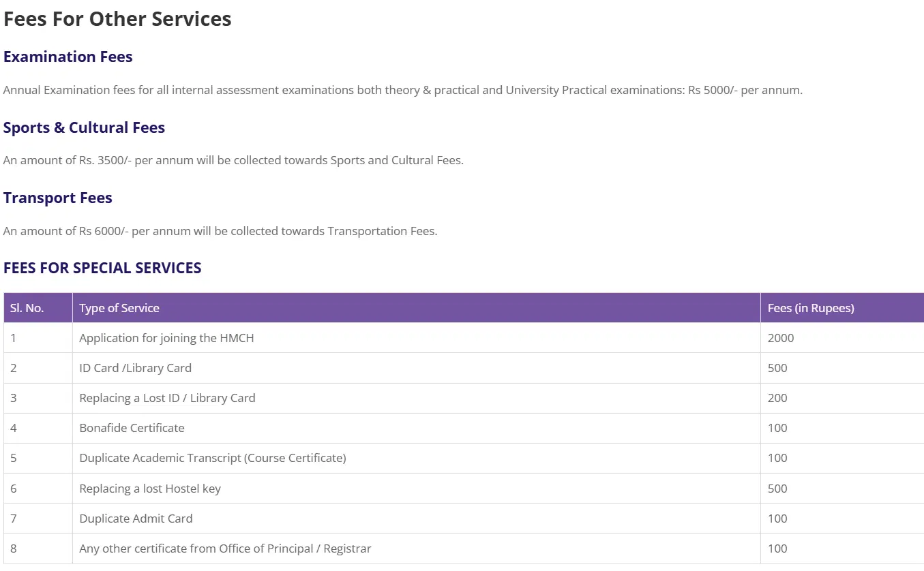924x571 pixels.
Task: Click the "Fees (in Rupees)" column header
Action: click(x=811, y=308)
